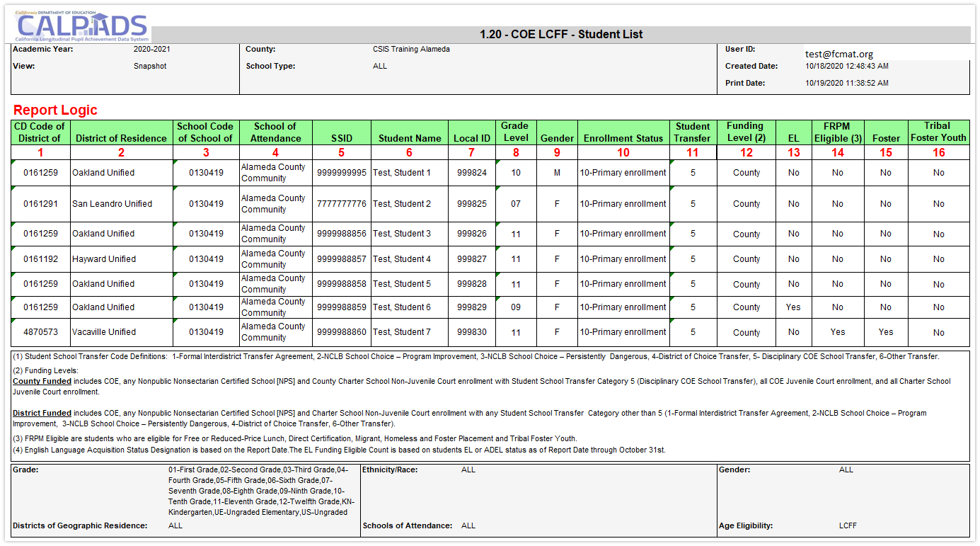This screenshot has height=546, width=980.
Task: Click Foster 'Yes' for Student 7
Action: tap(886, 332)
